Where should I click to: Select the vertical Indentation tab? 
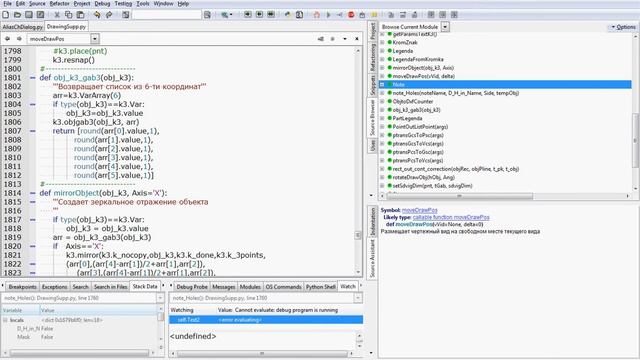click(372, 221)
